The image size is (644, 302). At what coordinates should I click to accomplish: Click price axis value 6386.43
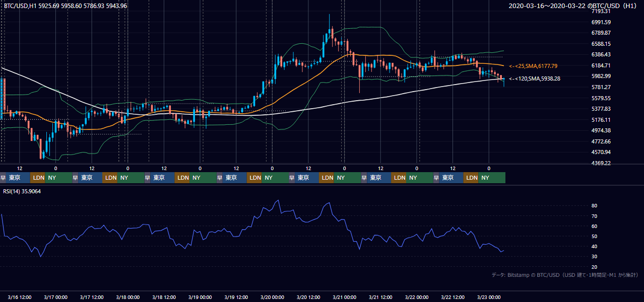point(601,54)
